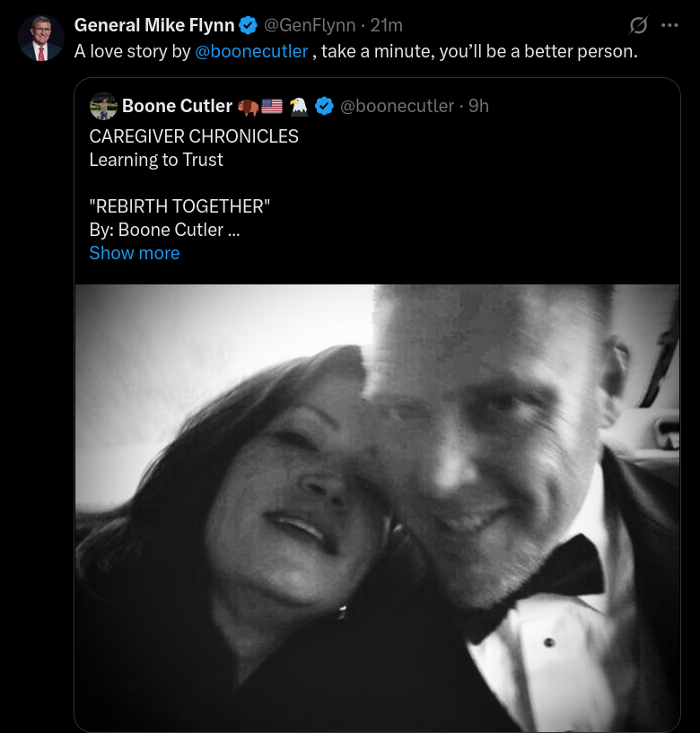This screenshot has height=733, width=700.
Task: Click the Grok icon on the post
Action: 639,25
